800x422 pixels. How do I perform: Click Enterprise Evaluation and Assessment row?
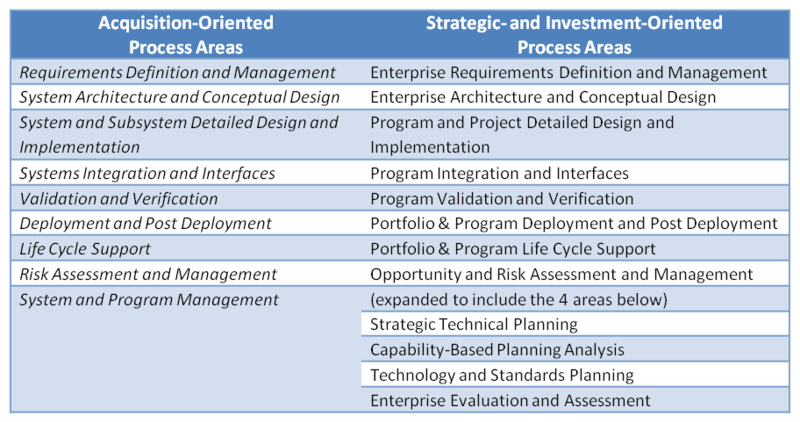(574, 400)
